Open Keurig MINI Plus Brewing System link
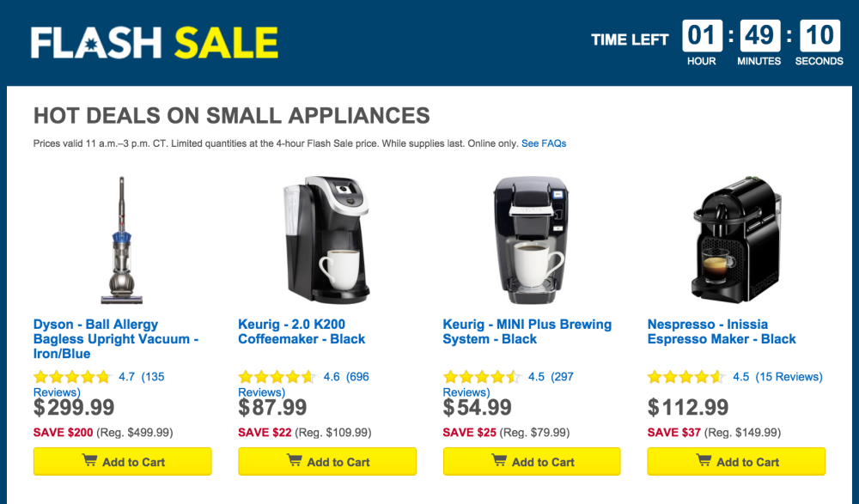Viewport: 859px width, 504px height. (527, 331)
